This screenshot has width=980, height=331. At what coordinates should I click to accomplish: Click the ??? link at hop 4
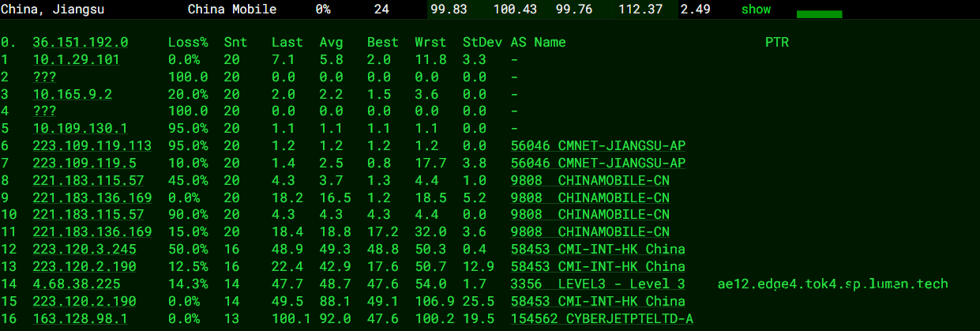tap(44, 112)
